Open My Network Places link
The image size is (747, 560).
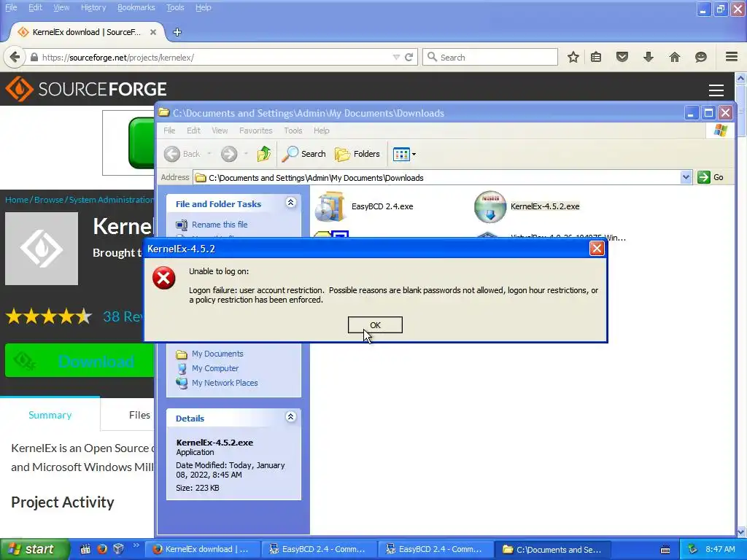point(225,383)
